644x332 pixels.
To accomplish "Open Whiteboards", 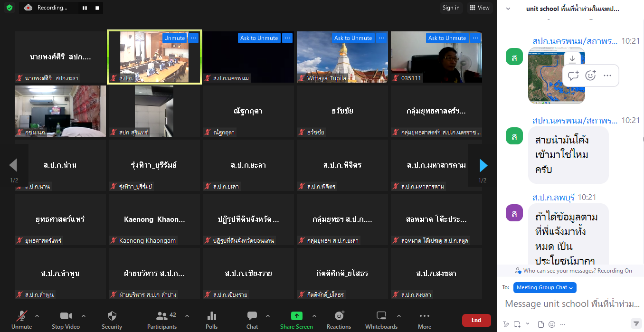I will [381, 320].
